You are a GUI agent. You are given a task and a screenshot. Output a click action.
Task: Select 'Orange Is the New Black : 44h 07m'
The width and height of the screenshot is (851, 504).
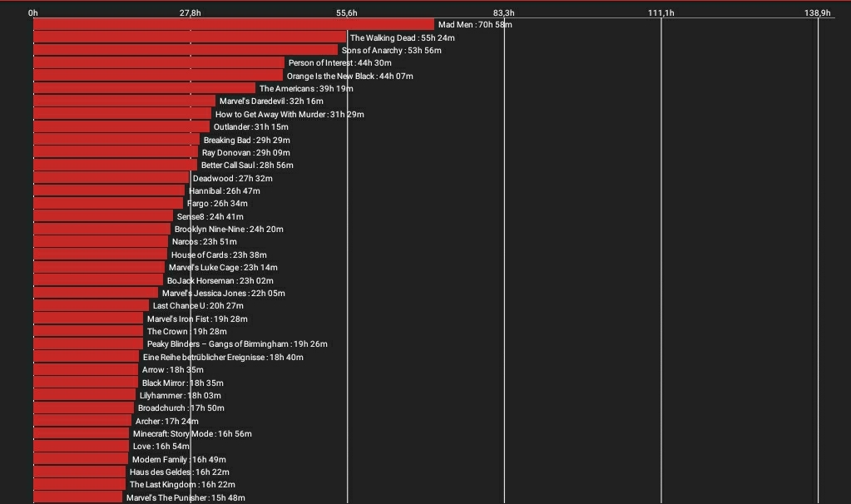pyautogui.click(x=349, y=76)
